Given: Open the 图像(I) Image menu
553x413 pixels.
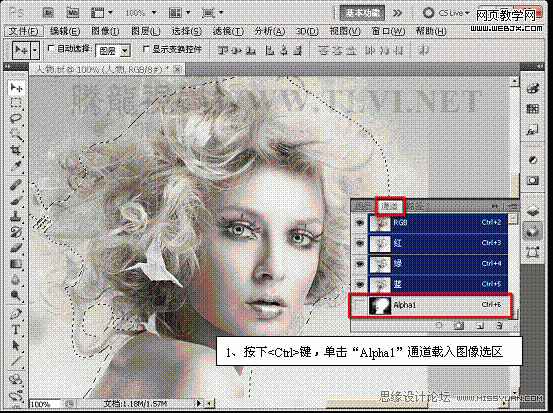Looking at the screenshot, I should point(105,31).
